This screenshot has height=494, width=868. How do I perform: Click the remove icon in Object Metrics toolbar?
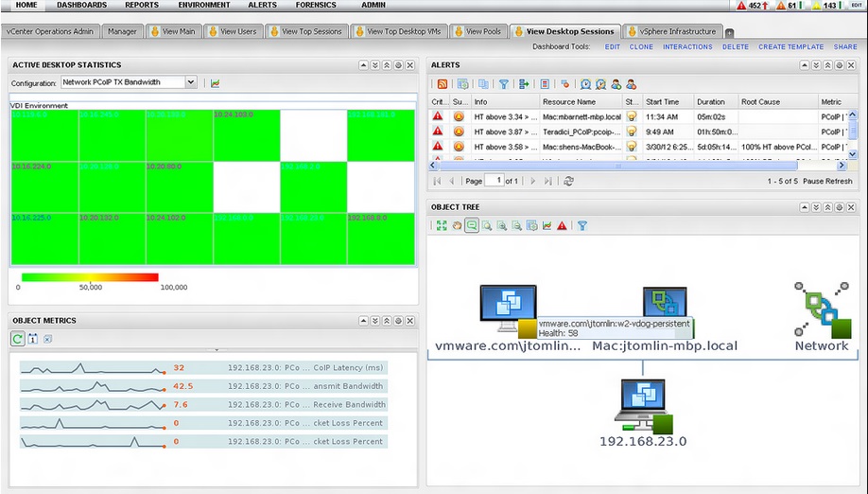point(47,339)
